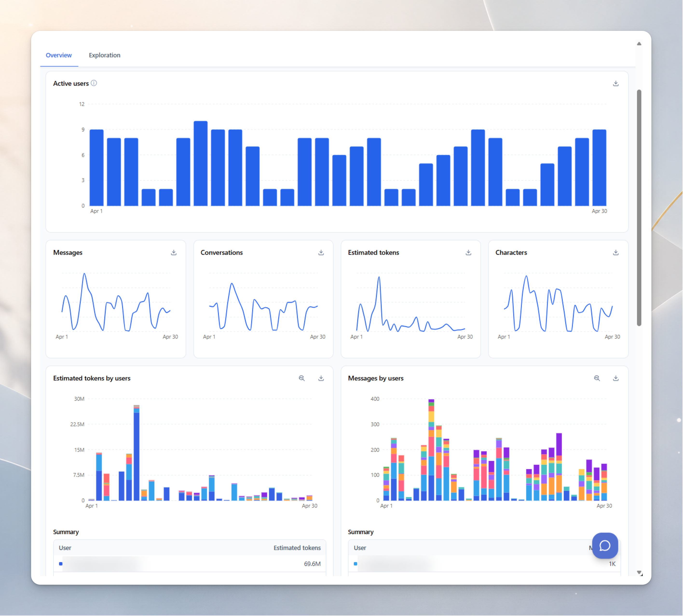Download Messages by users chart

click(x=616, y=378)
